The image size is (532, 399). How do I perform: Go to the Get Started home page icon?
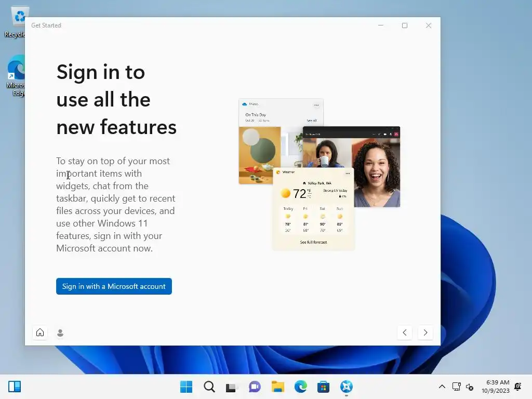pos(40,332)
